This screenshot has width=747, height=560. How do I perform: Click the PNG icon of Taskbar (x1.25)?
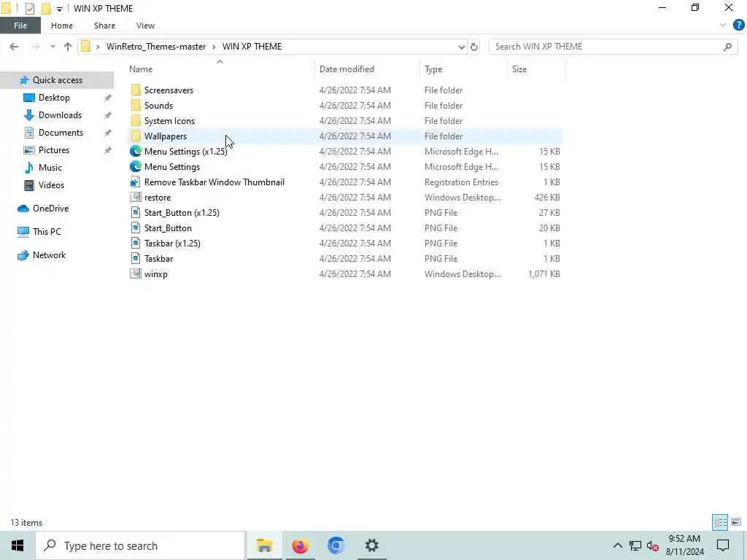point(136,243)
